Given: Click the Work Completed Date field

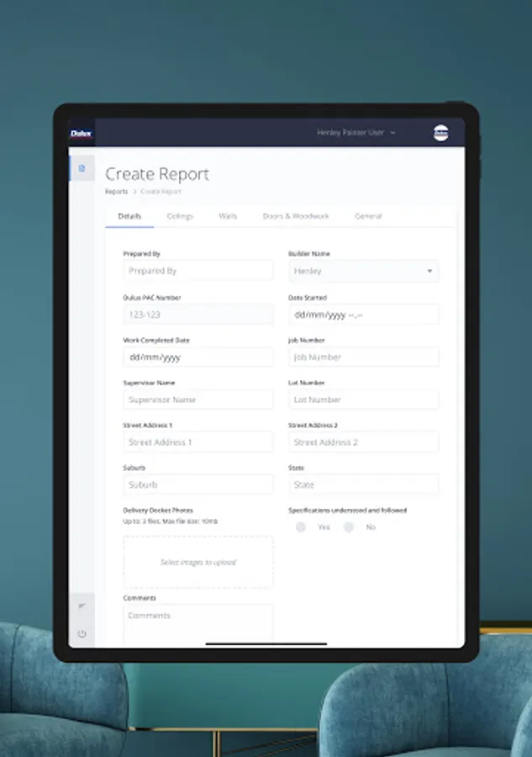Looking at the screenshot, I should coord(198,357).
